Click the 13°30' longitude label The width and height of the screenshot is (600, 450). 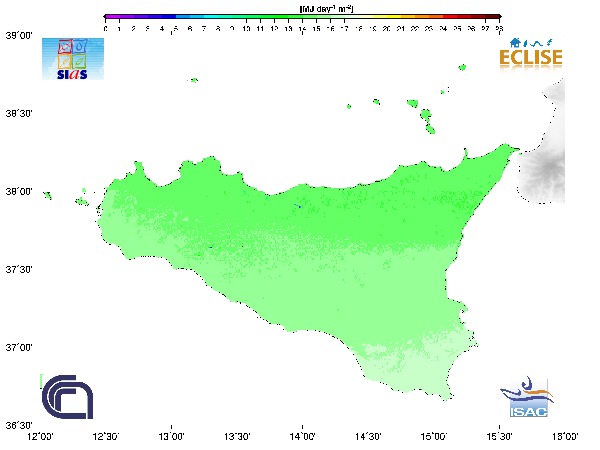click(x=237, y=437)
